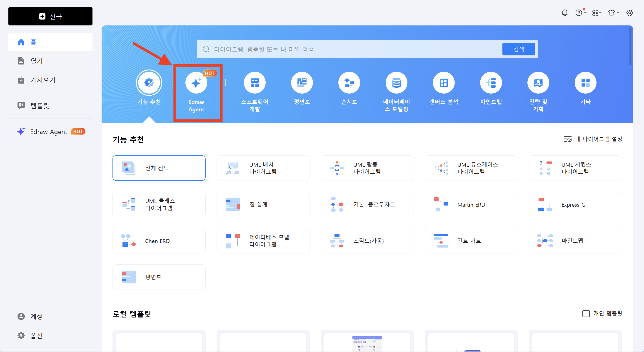Go to 가져오기 in the sidebar
Image resolution: width=644 pixels, height=352 pixels.
coord(42,80)
